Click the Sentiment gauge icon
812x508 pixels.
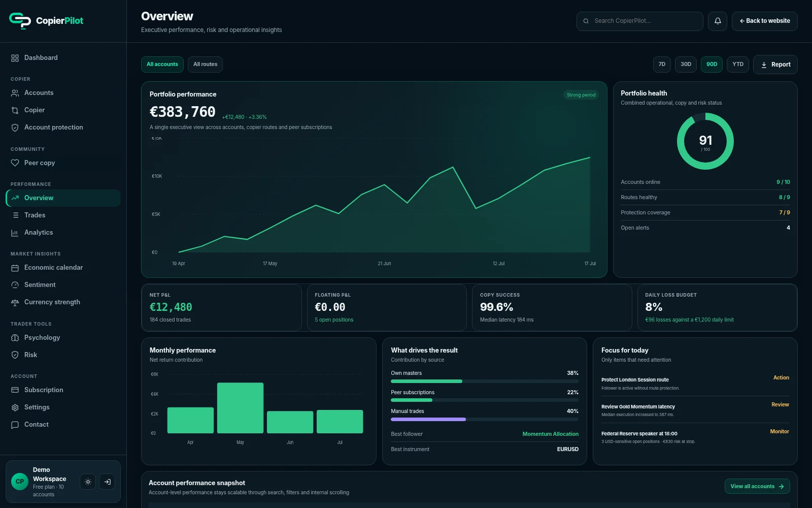(15, 285)
